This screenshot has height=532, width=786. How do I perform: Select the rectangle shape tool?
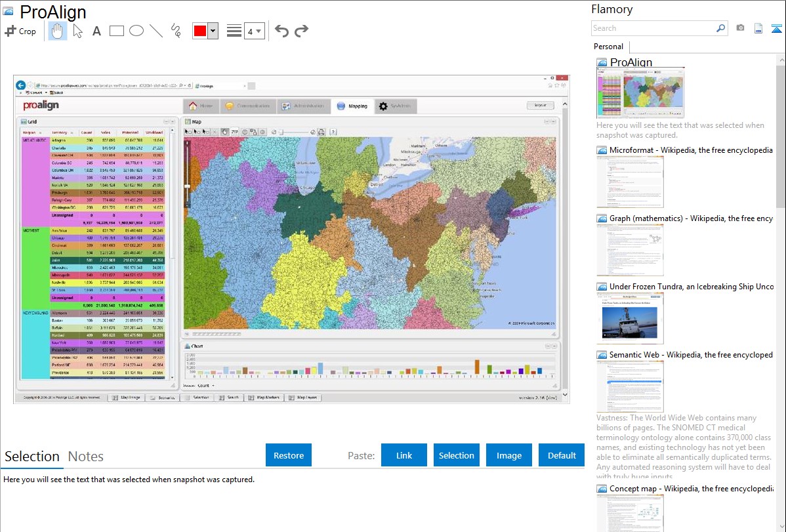pyautogui.click(x=116, y=31)
